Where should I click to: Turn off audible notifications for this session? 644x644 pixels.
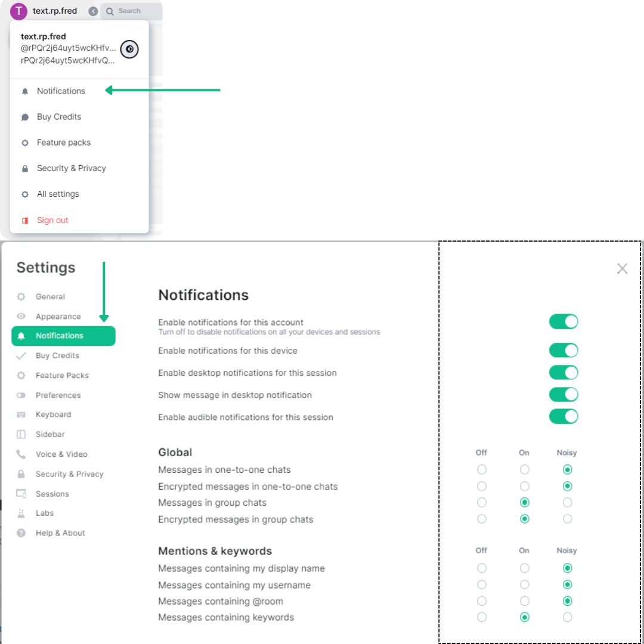(x=563, y=416)
